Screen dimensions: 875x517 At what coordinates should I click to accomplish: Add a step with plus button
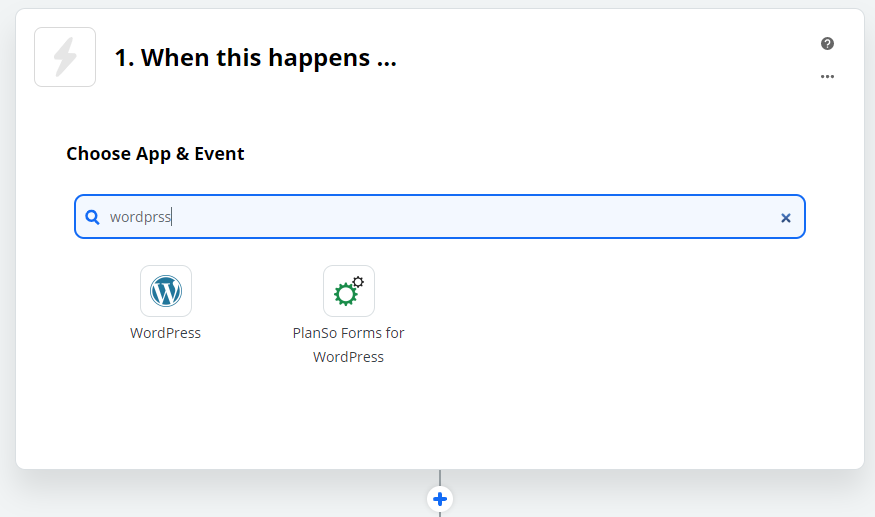(440, 498)
